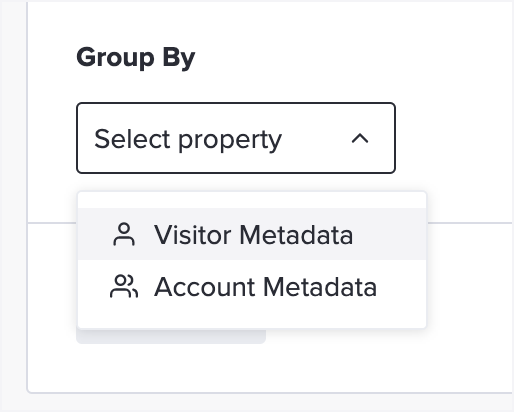Select Visitor Metadata from the property list

252,234
